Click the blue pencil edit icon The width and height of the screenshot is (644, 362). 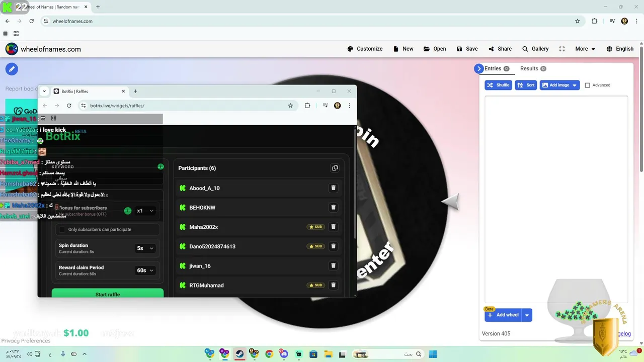tap(12, 69)
